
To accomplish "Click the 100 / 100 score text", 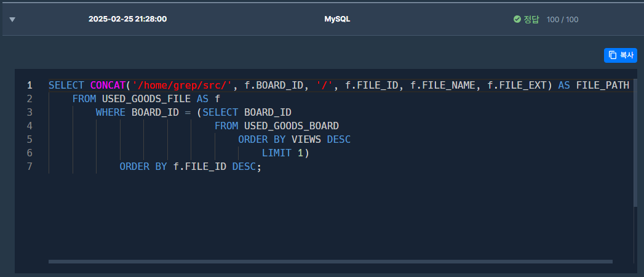I will point(562,20).
